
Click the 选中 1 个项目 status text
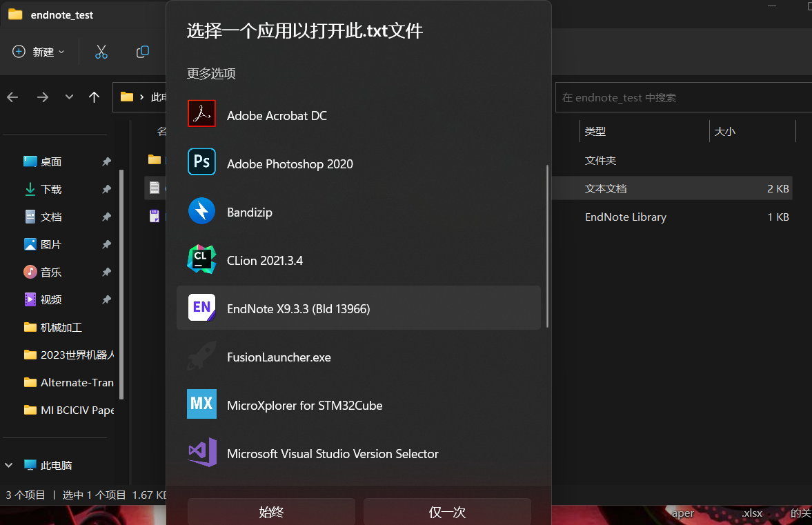[x=94, y=495]
